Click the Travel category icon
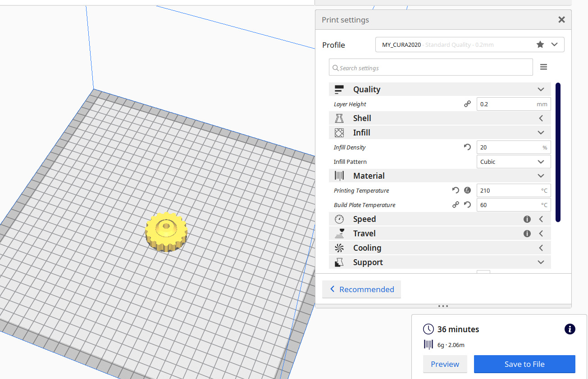Screen dimensions: 588x379 point(339,234)
